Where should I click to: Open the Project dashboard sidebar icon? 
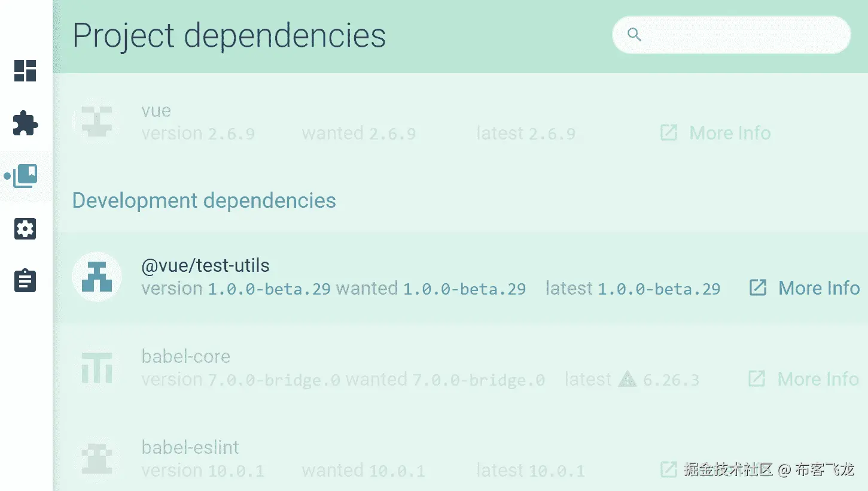click(x=25, y=71)
